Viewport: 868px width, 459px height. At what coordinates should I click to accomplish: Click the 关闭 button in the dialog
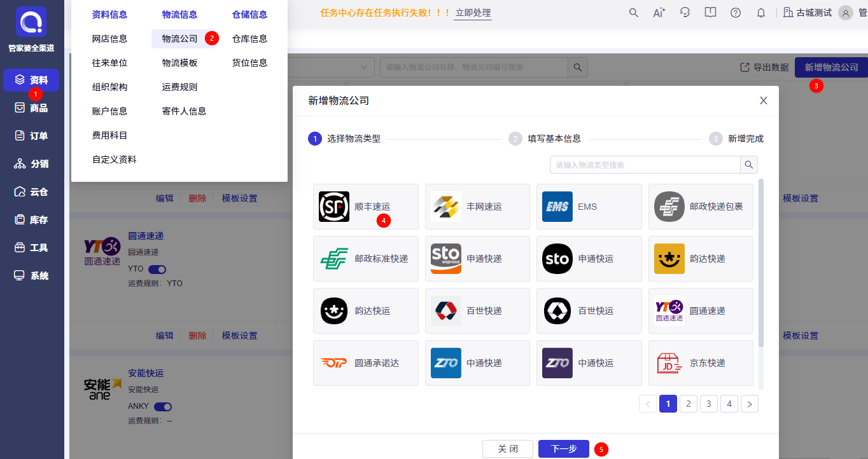(x=508, y=449)
